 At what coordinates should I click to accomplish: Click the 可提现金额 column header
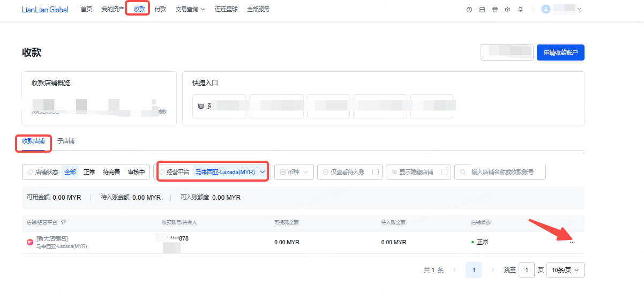286,222
